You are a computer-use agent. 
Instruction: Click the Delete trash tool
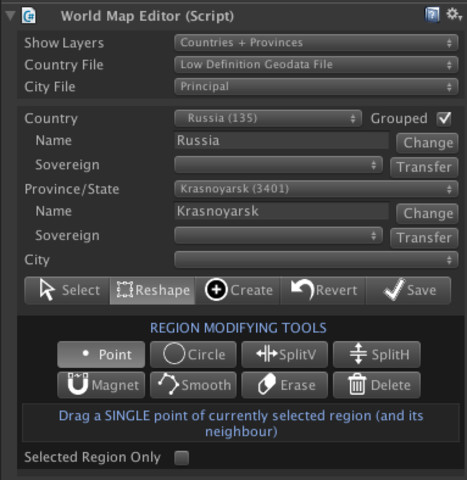(x=377, y=385)
